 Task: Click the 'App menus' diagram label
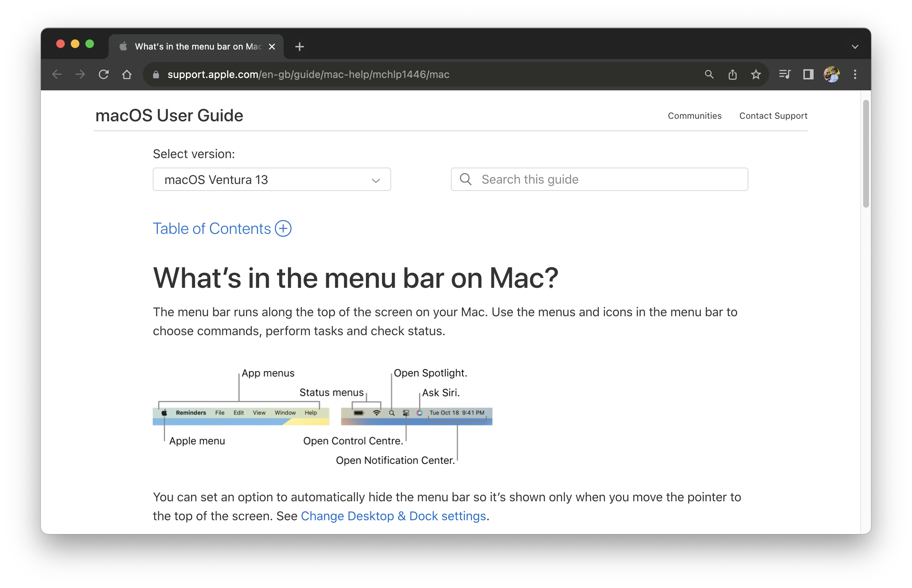(268, 373)
